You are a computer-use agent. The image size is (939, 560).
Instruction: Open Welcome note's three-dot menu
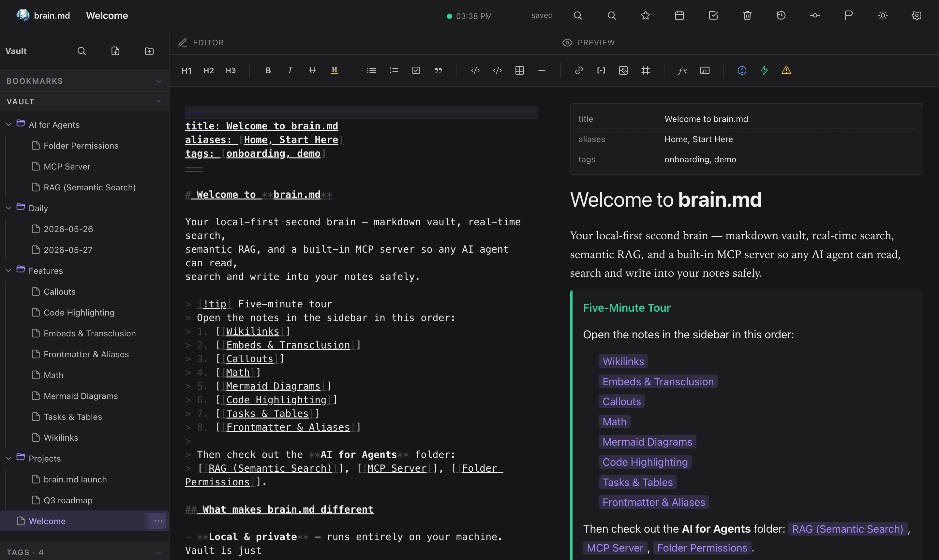coord(158,521)
